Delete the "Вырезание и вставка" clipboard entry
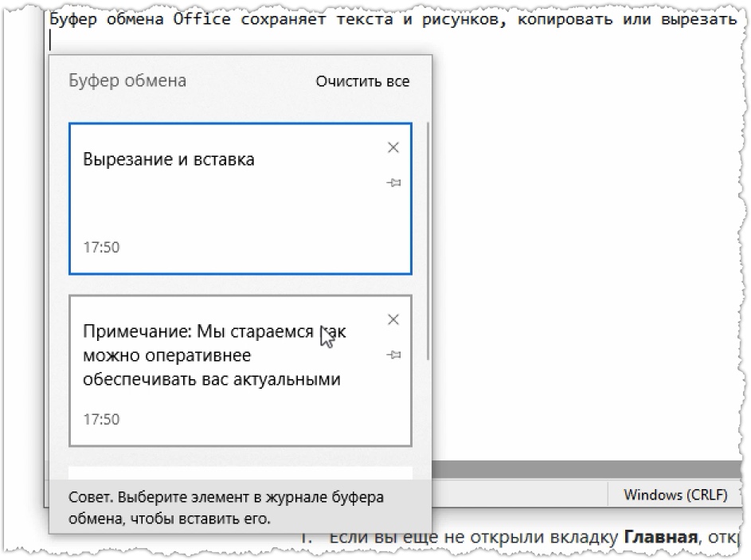The image size is (751, 560). (x=393, y=147)
